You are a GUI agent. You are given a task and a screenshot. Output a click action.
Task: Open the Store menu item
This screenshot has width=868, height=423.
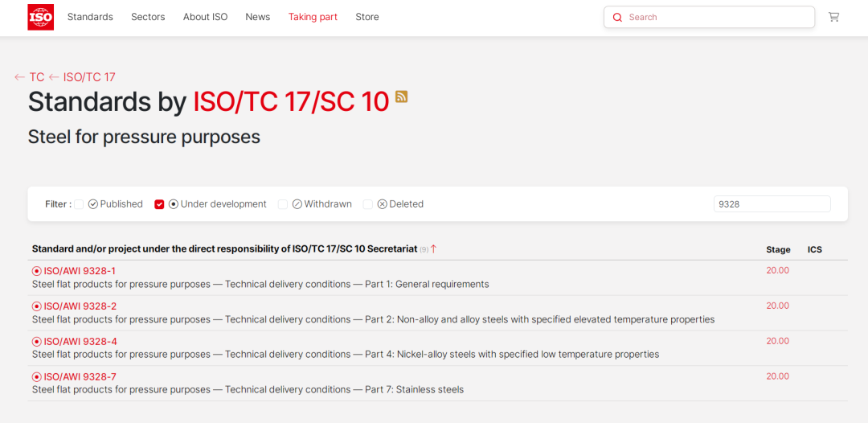(x=367, y=17)
